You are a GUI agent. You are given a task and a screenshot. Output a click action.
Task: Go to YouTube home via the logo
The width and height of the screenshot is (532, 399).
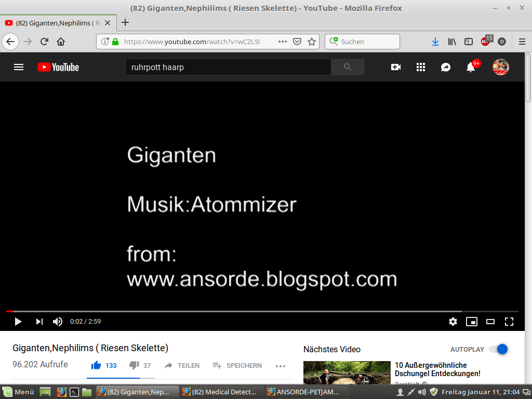[x=58, y=67]
